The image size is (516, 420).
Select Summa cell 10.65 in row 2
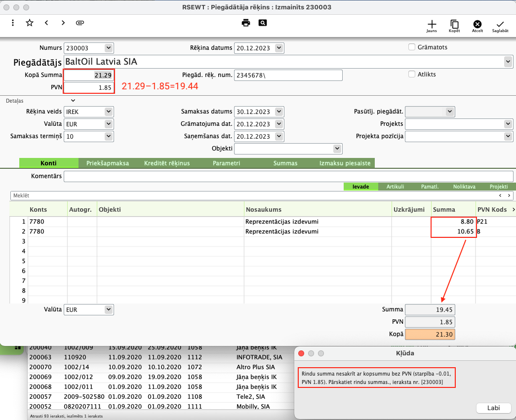[453, 231]
